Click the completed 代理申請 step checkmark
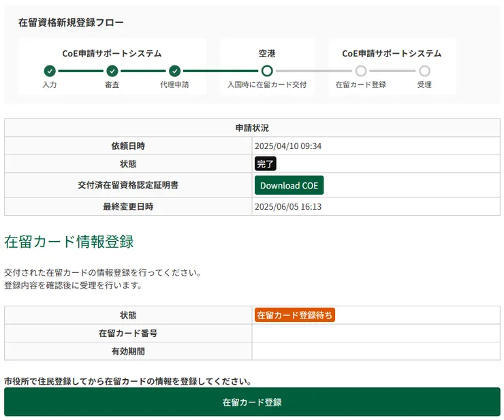The height and width of the screenshot is (420, 504). click(174, 71)
